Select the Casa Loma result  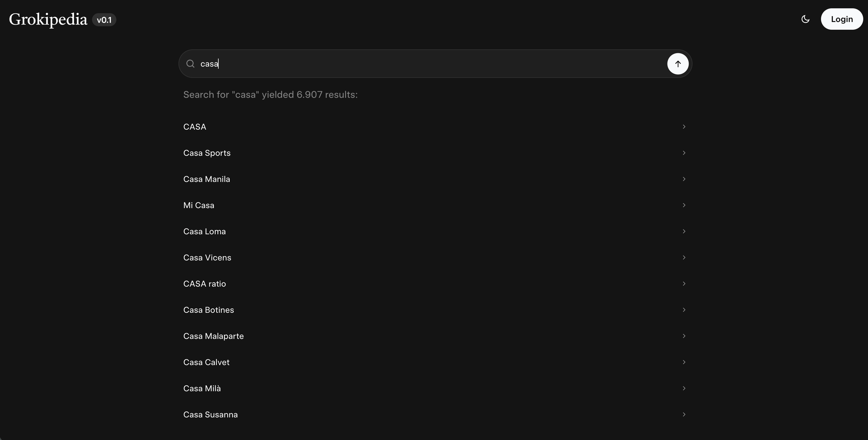pyautogui.click(x=205, y=231)
